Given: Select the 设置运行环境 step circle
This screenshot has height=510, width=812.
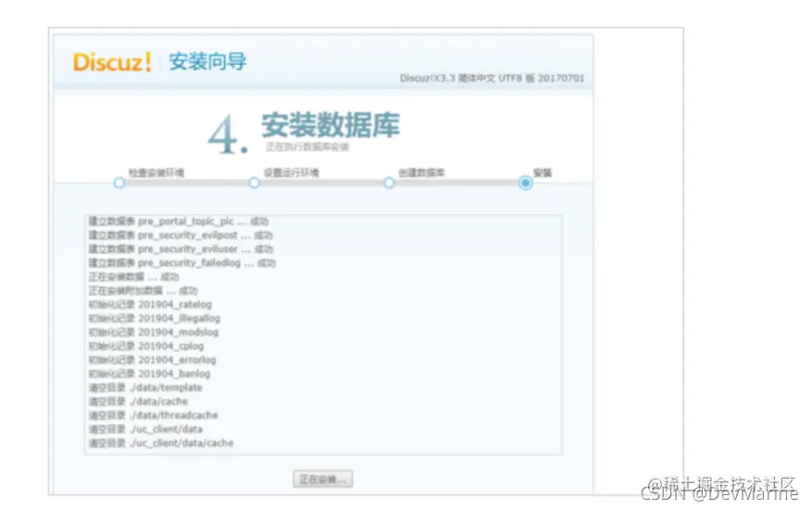Looking at the screenshot, I should pyautogui.click(x=254, y=182).
